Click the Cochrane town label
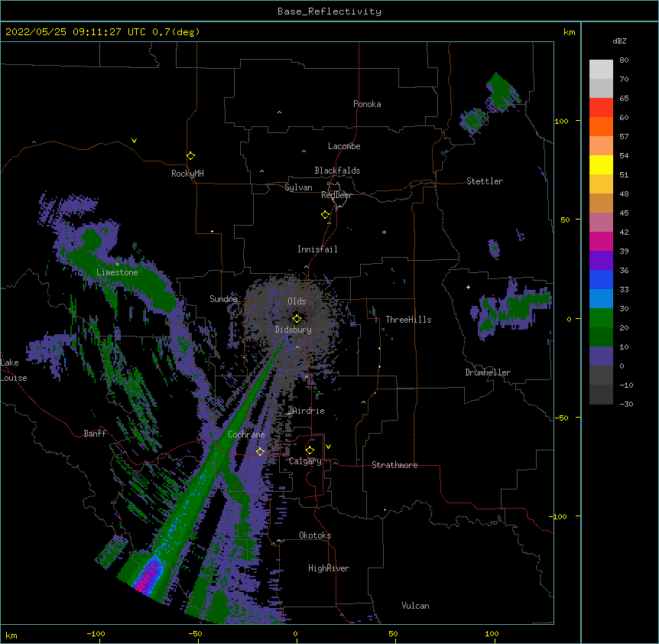The height and width of the screenshot is (644, 659). (246, 434)
